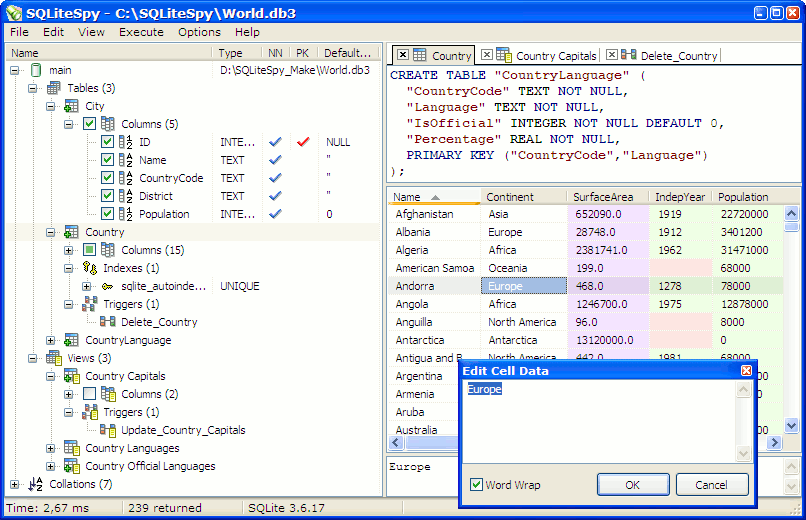Uncheck the Word Wrap checkbox
Screen dimensions: 806x520
coord(477,485)
